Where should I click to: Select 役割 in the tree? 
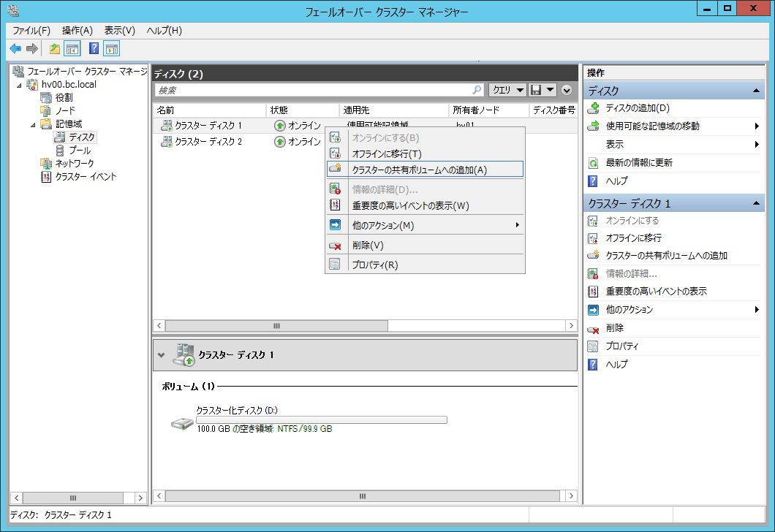pos(64,98)
